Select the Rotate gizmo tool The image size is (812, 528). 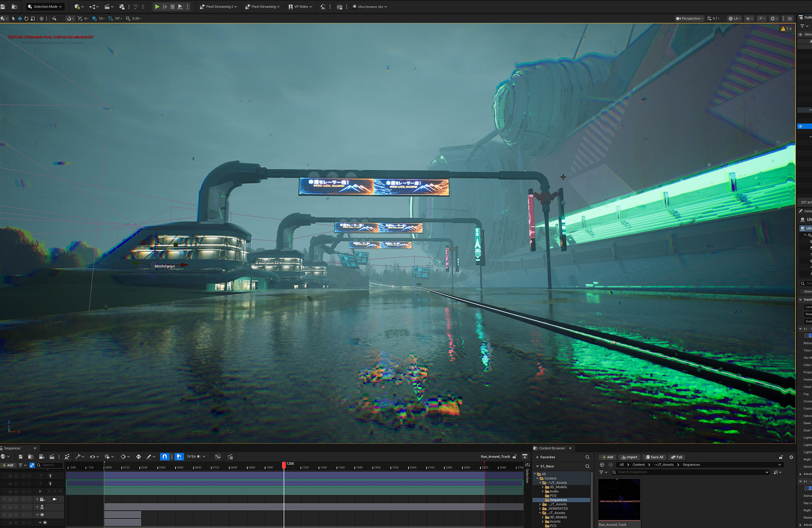pyautogui.click(x=26, y=19)
